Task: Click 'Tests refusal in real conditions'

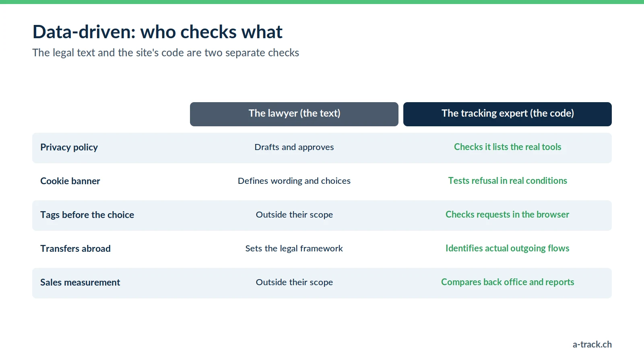Action: tap(508, 181)
